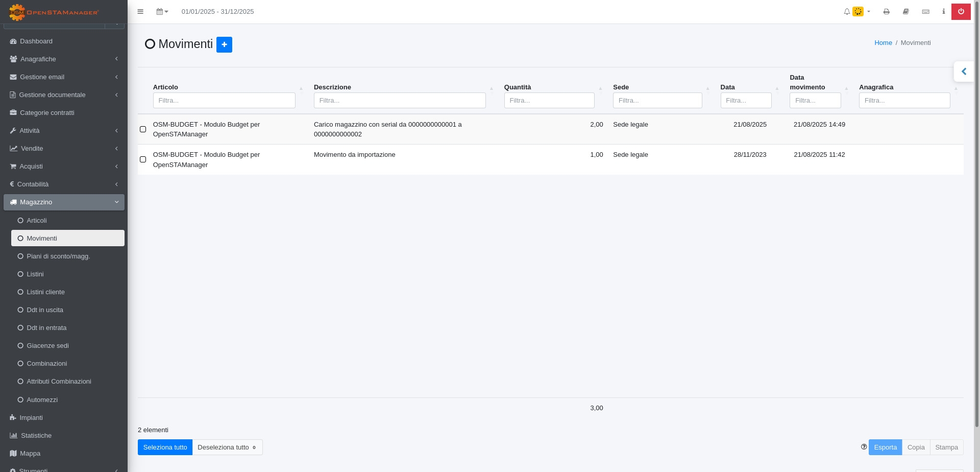This screenshot has height=472, width=980.
Task: Add a new movement with the plus button
Action: click(x=224, y=44)
